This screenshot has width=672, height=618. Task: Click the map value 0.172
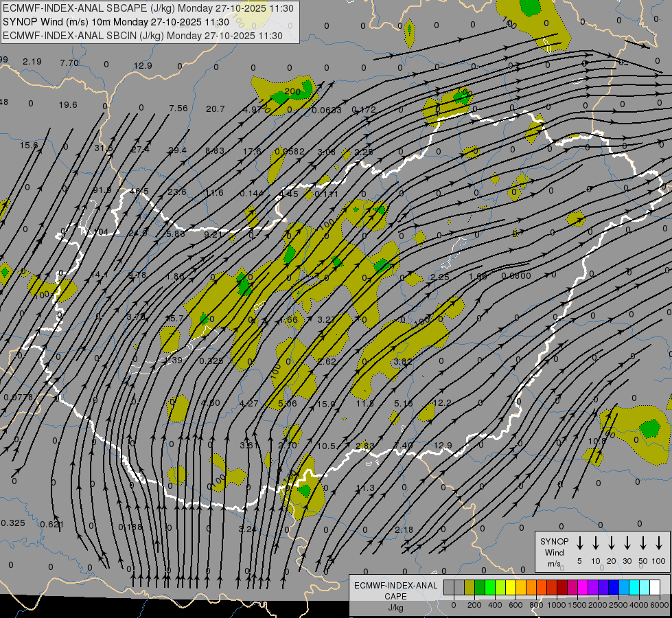(x=364, y=110)
